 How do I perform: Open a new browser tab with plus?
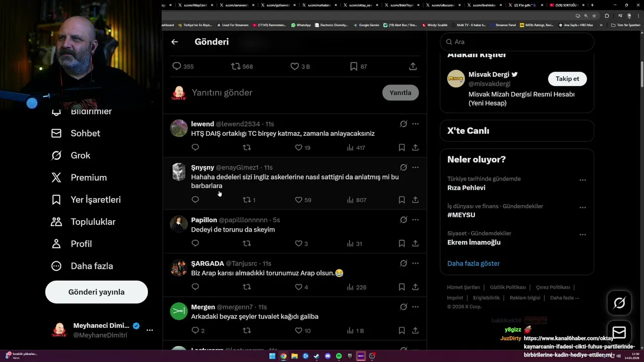pos(592,5)
